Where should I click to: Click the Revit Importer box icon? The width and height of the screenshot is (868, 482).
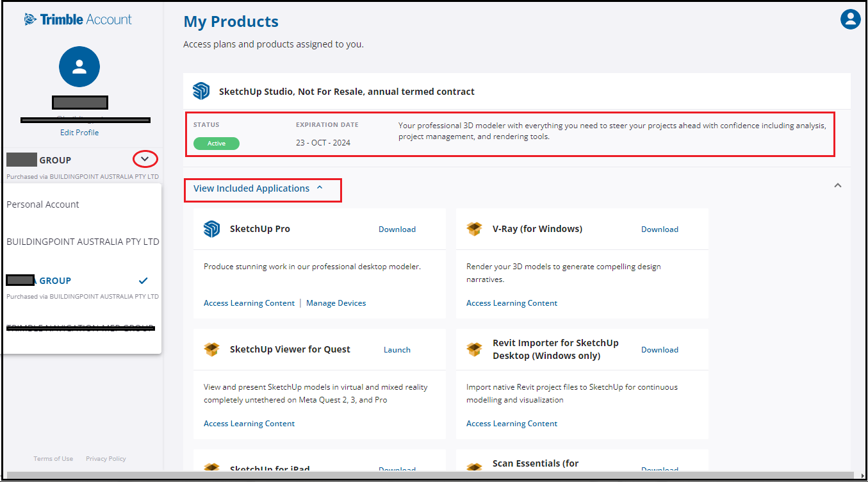point(474,349)
